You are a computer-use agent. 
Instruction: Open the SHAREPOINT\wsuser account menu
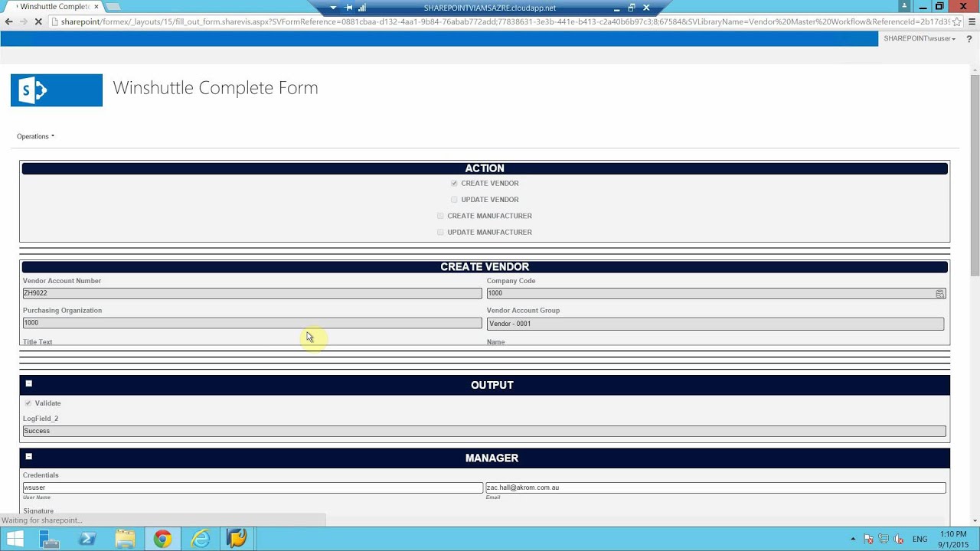tap(919, 38)
